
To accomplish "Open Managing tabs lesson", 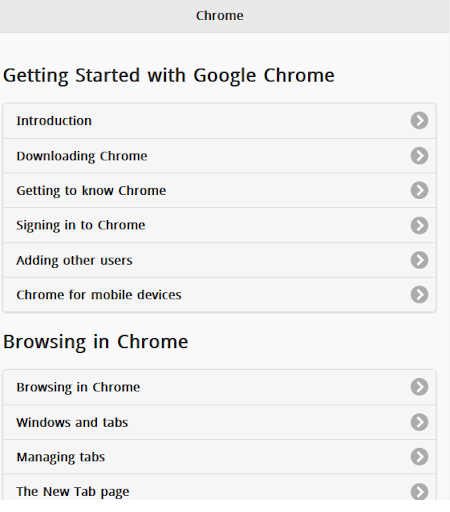I will (219, 457).
